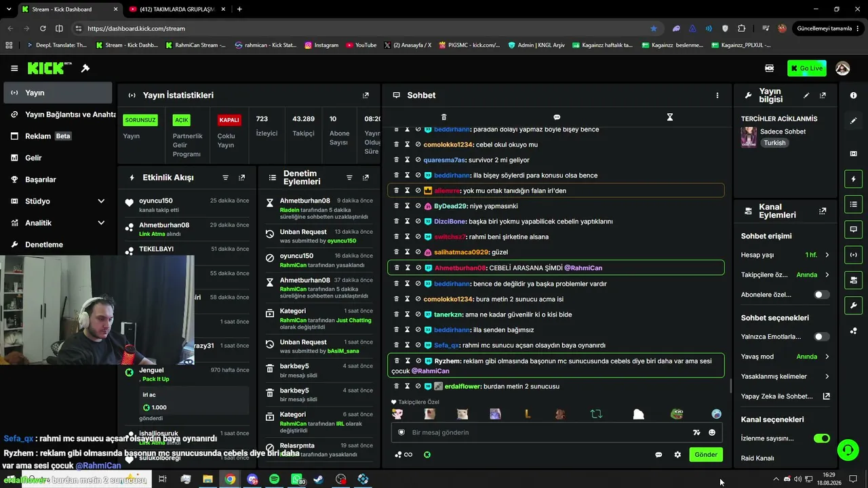This screenshot has height=488, width=868.
Task: Toggle chat widget icon in right rail
Action: click(853, 230)
